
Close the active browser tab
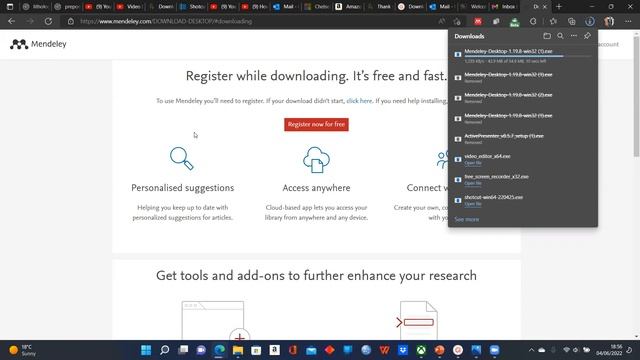544,7
